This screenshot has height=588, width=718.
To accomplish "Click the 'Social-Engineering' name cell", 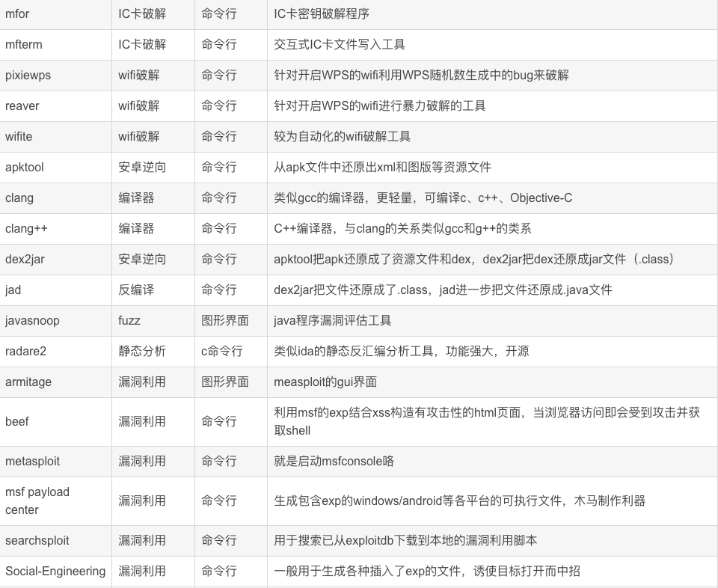I will click(55, 571).
